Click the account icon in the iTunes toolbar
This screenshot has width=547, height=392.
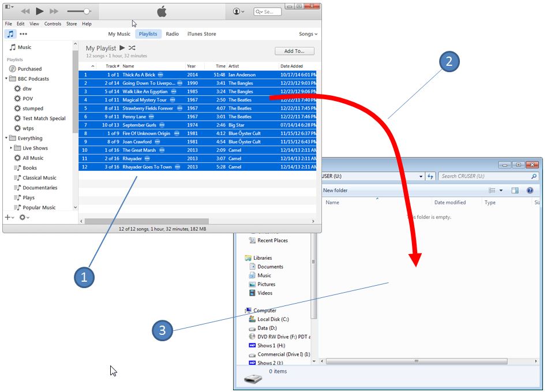(237, 10)
